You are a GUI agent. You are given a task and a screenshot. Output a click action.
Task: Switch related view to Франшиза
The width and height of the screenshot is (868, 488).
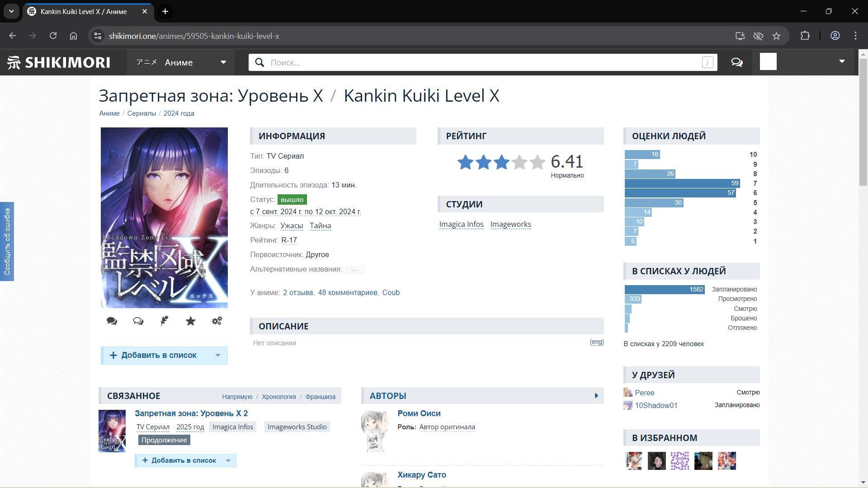tap(320, 397)
